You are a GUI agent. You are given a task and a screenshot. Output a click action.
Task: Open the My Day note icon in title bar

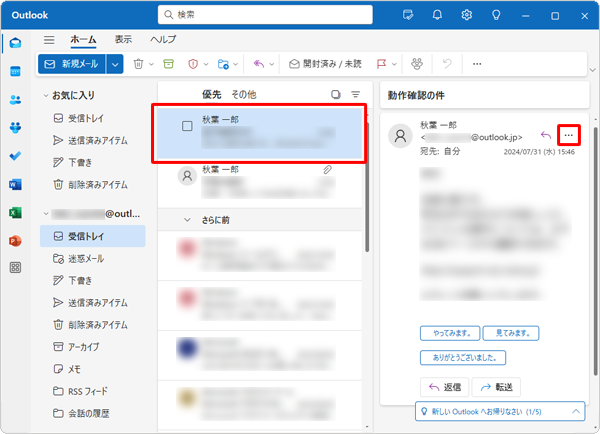[x=408, y=15]
